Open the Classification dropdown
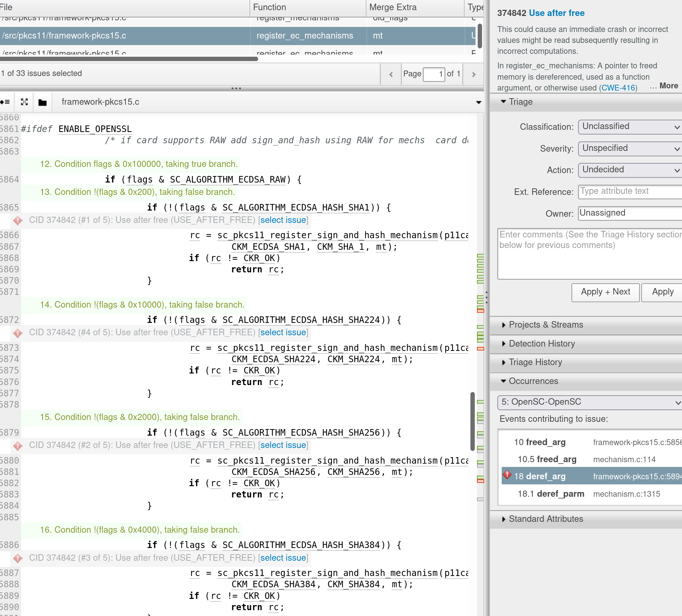 pyautogui.click(x=629, y=127)
